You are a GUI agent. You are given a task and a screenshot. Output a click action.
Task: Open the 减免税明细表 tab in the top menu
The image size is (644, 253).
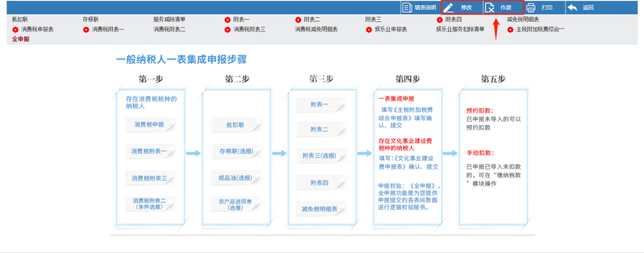tap(523, 20)
